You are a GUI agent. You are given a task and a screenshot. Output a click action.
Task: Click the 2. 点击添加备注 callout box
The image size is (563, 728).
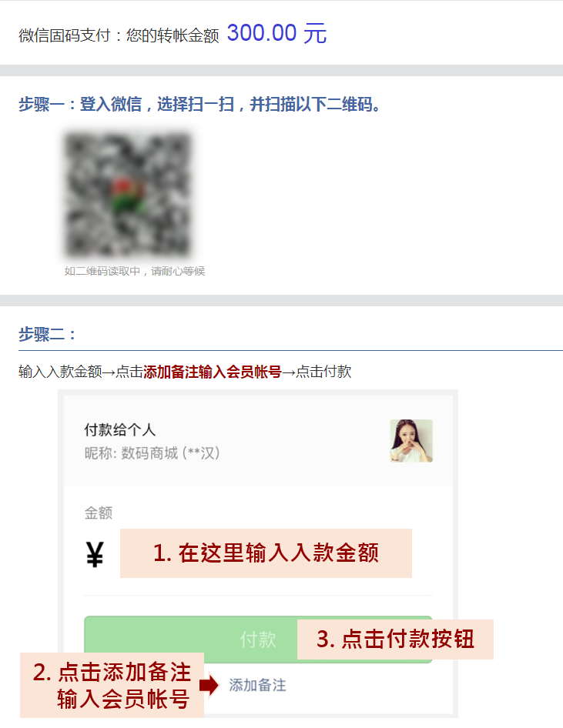pyautogui.click(x=112, y=685)
